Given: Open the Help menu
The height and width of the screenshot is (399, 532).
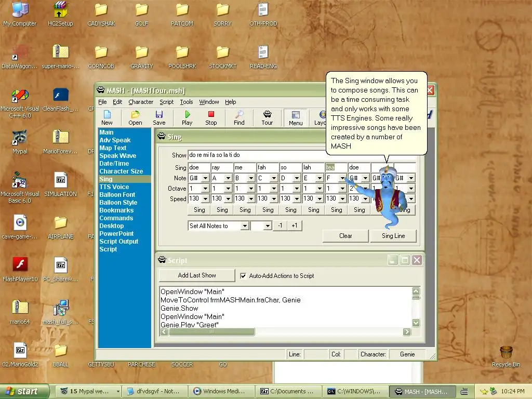Looking at the screenshot, I should 230,102.
